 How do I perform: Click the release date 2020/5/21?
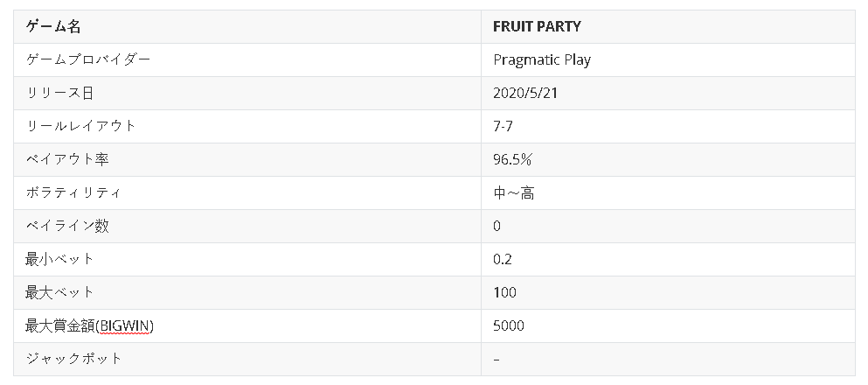(525, 93)
